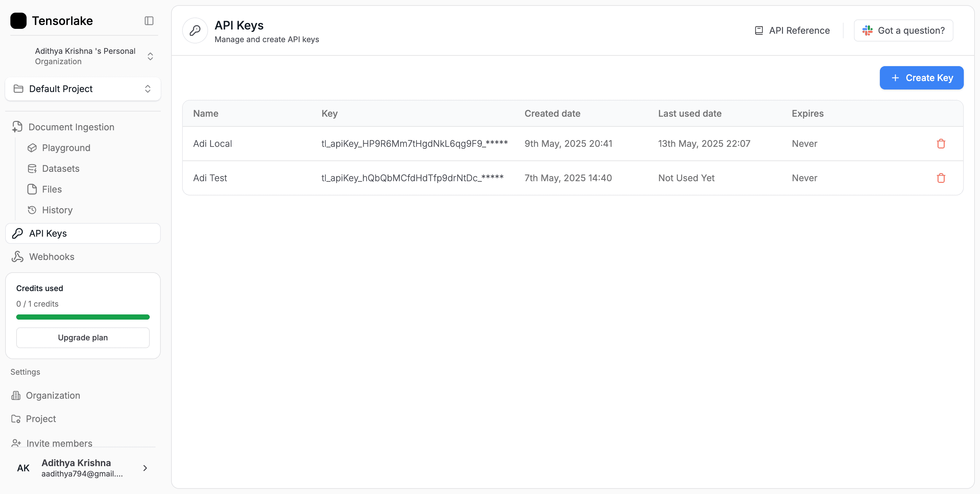
Task: Click Manage and create API keys subtitle
Action: pos(267,39)
